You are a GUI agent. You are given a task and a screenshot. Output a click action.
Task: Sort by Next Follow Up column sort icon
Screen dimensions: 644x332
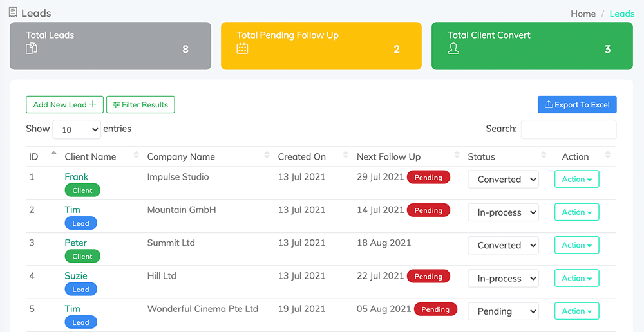coord(457,156)
